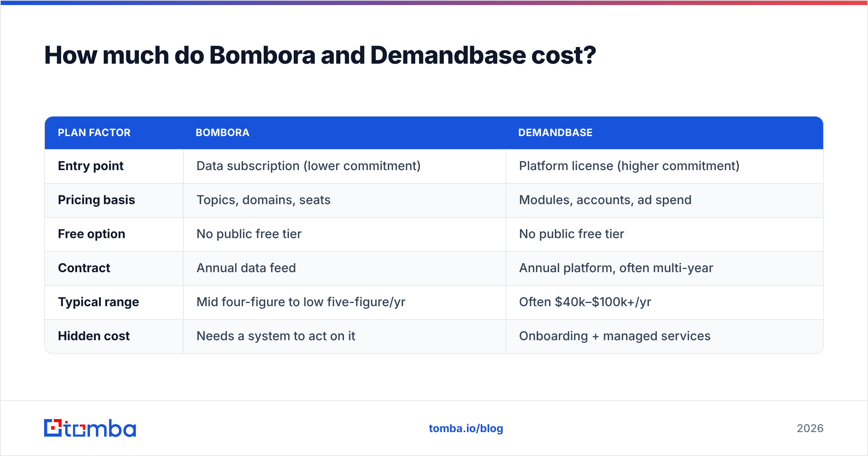Click the heading about Bombora and Demandbase cost

tap(320, 55)
